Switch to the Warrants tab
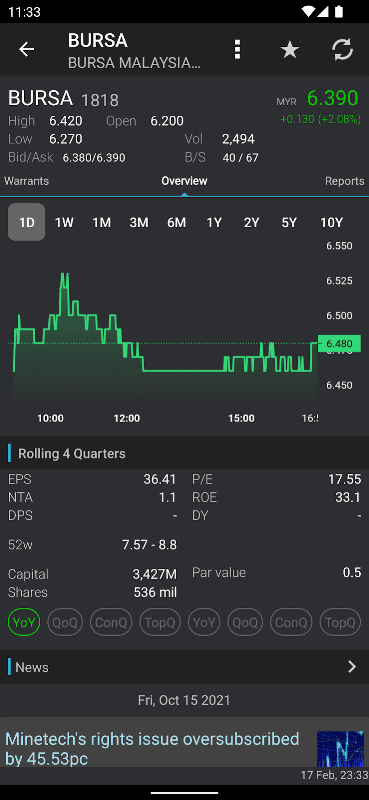This screenshot has width=369, height=800. 27,181
